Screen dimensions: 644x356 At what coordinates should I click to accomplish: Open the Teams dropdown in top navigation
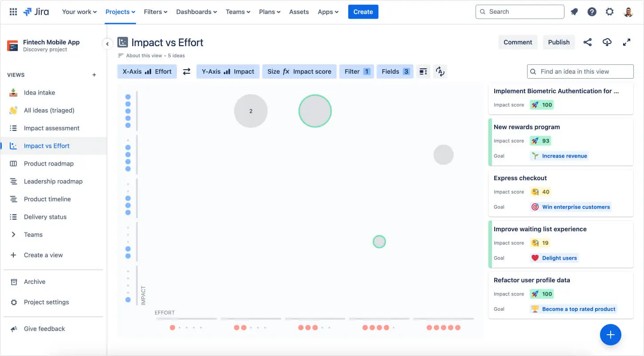point(238,12)
